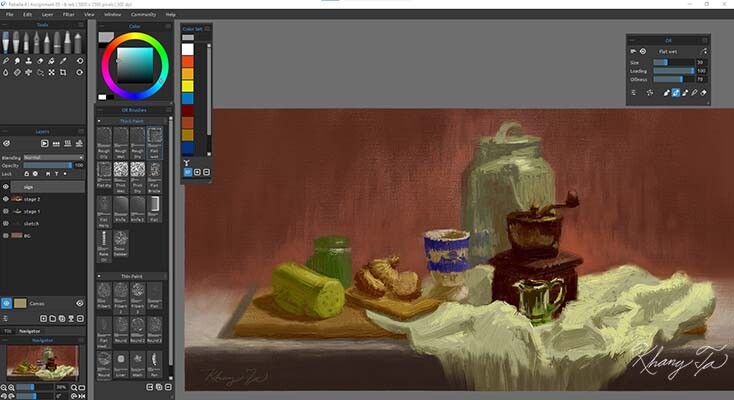This screenshot has width=734, height=400.
Task: Toggle the Lock layer padlock icon
Action: pos(27,174)
